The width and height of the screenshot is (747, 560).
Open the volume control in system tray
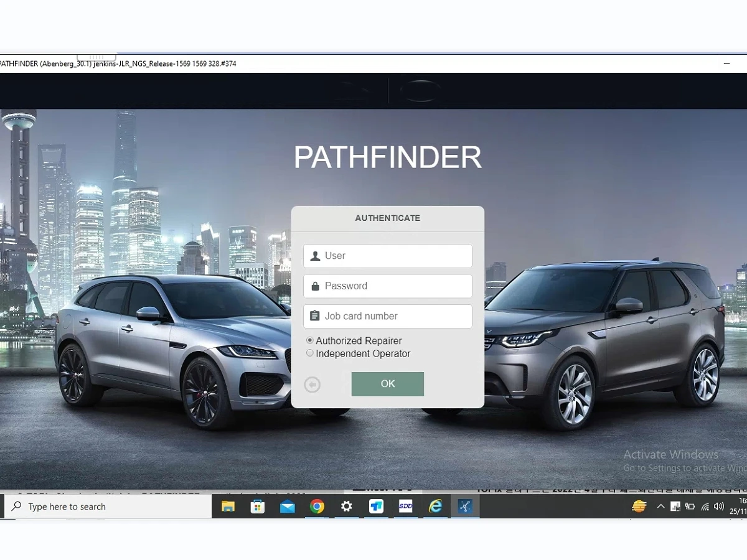pos(720,506)
